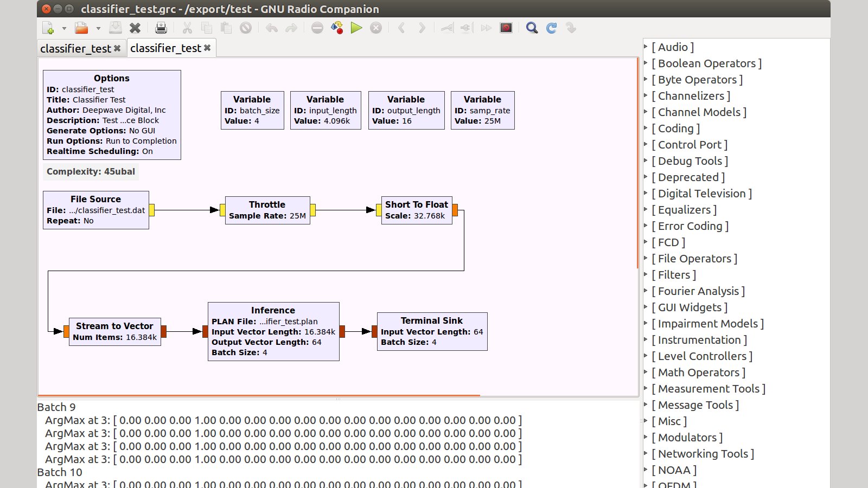Disable the selected block

tap(467, 28)
